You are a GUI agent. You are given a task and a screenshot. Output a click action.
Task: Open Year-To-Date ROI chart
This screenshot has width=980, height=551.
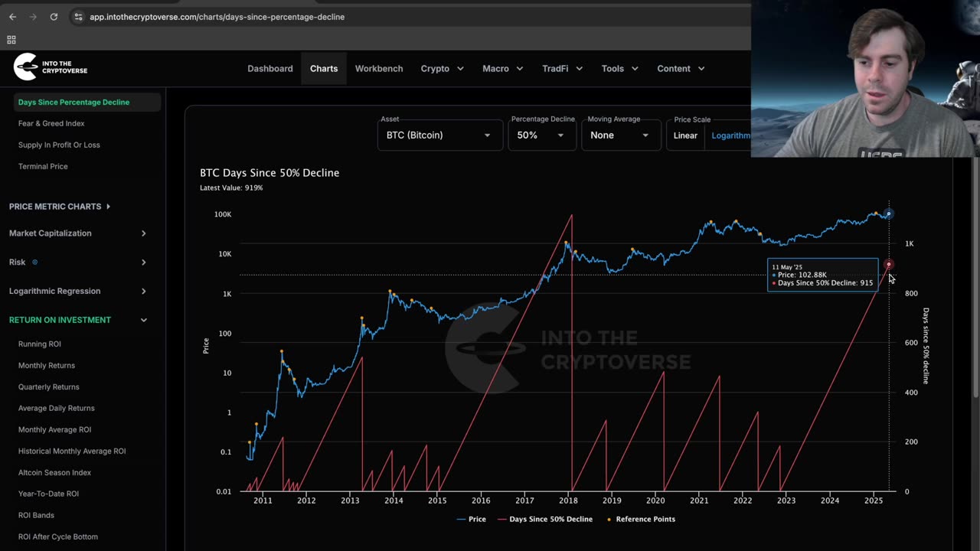[48, 494]
